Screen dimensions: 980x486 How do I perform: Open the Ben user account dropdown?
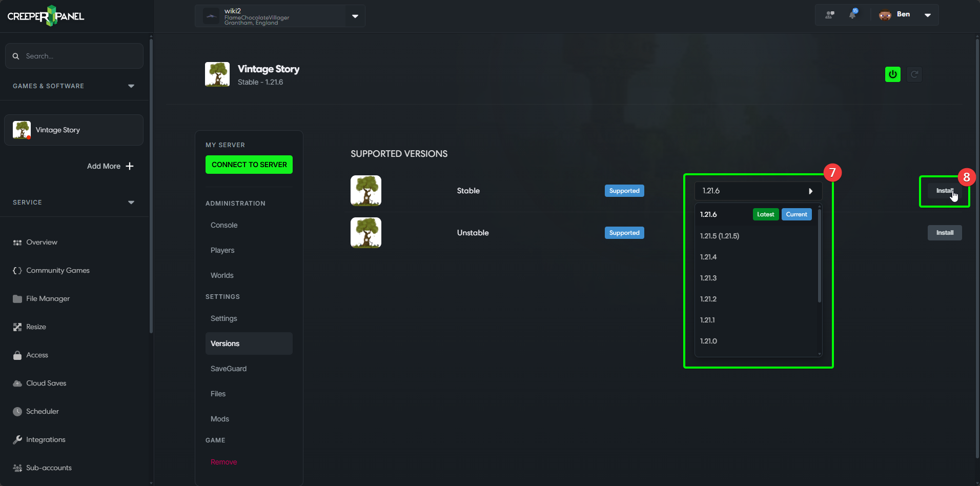[927, 15]
